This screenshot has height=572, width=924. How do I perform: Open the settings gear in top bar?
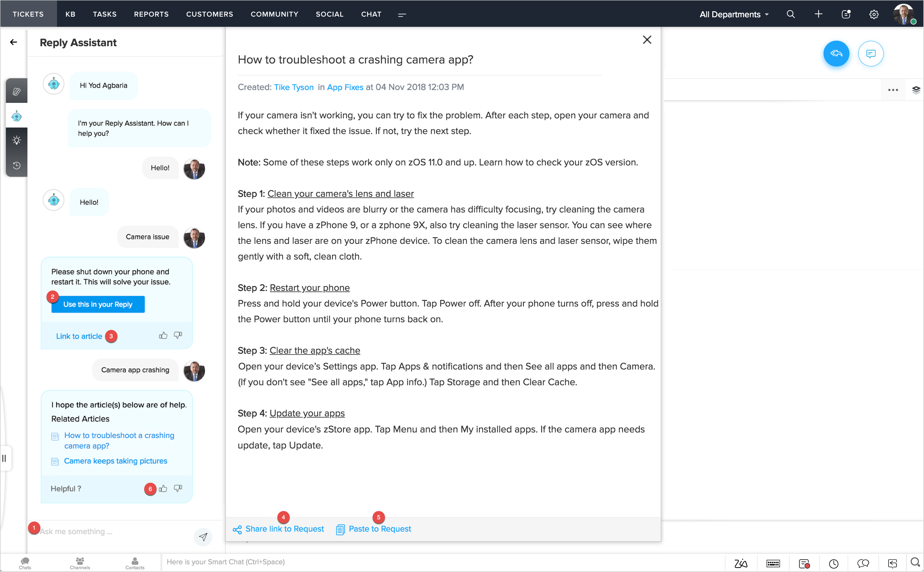click(x=874, y=14)
